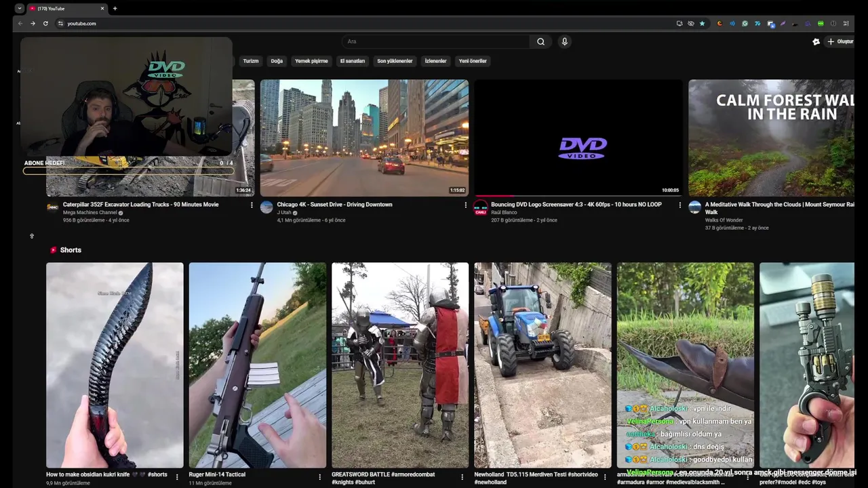
Task: Click the red Shorts section icon
Action: point(54,250)
